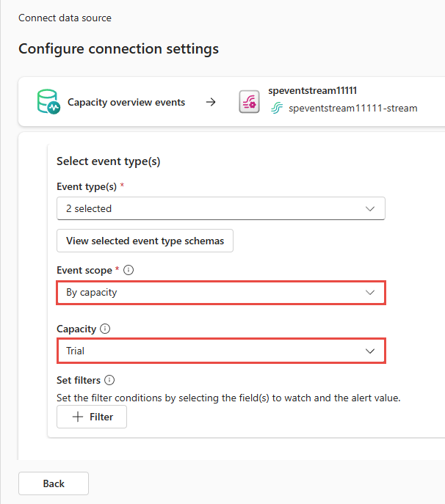The width and height of the screenshot is (445, 504).
Task: Click the chevron on the Event type(s) box
Action: point(370,208)
